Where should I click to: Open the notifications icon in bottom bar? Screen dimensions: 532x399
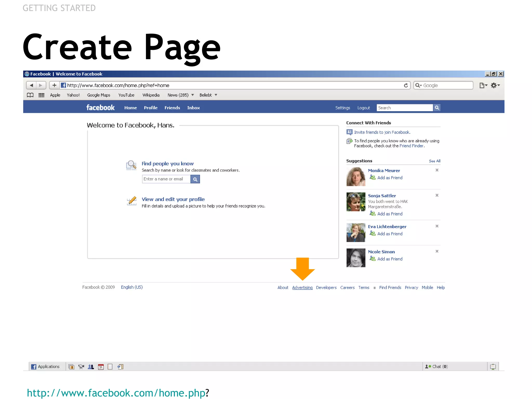[493, 367]
